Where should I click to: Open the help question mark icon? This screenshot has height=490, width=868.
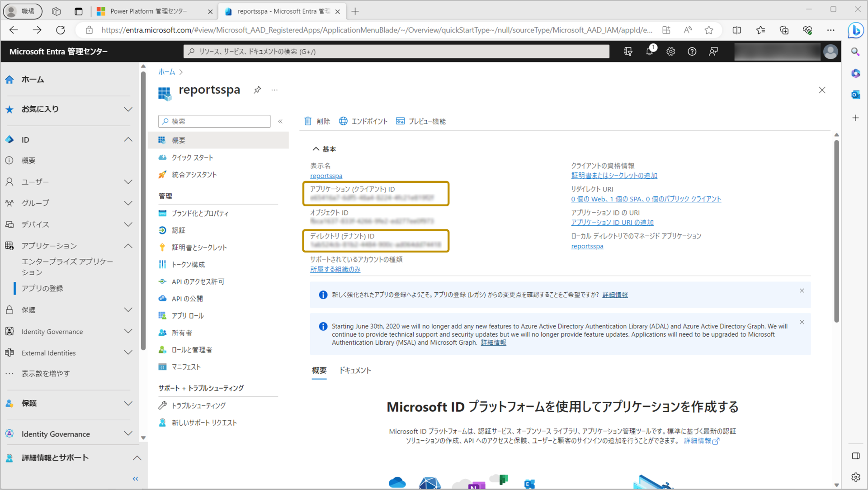692,52
